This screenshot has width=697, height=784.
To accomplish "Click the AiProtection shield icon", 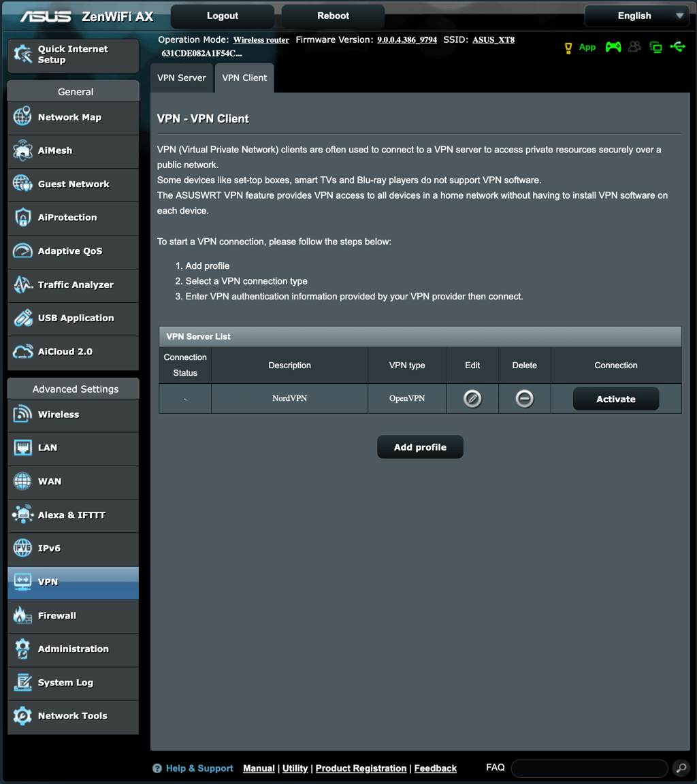I will (22, 217).
